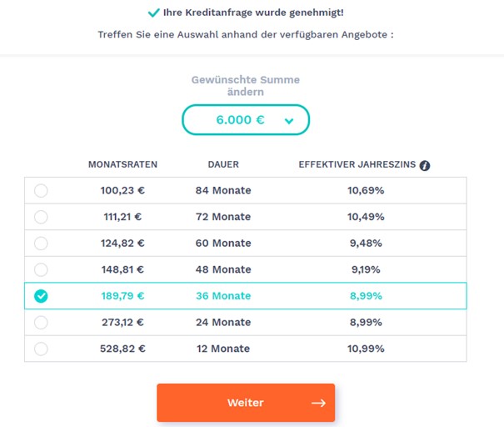The width and height of the screenshot is (504, 427).
Task: Click the Dauer column header
Action: tap(223, 164)
